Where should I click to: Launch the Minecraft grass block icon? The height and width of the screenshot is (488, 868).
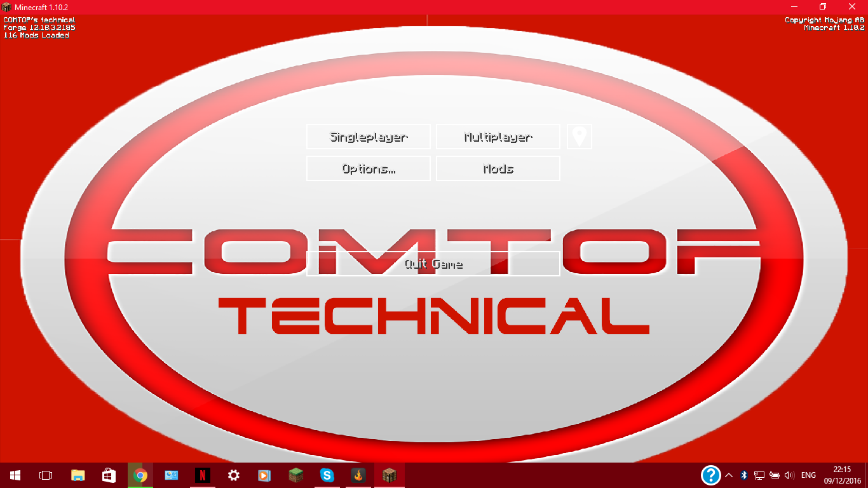pos(295,475)
